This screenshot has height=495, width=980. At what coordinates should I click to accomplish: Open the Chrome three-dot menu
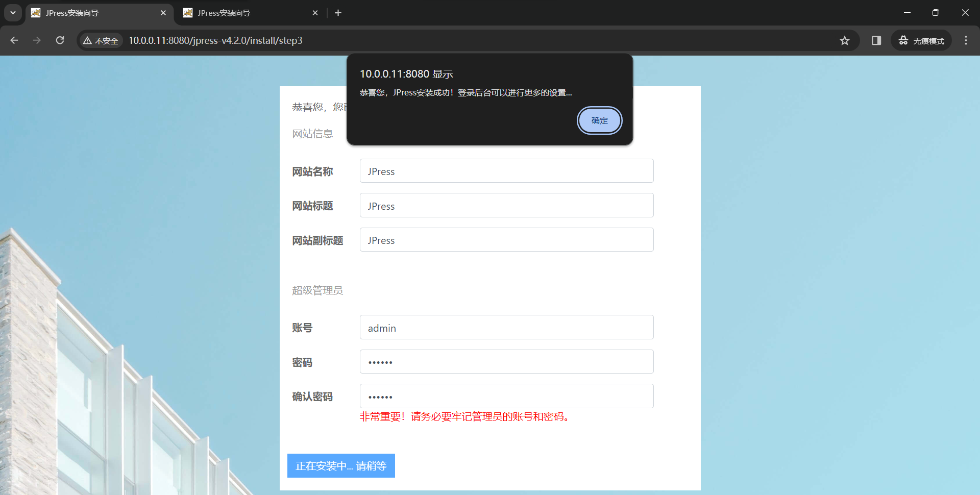pyautogui.click(x=966, y=40)
